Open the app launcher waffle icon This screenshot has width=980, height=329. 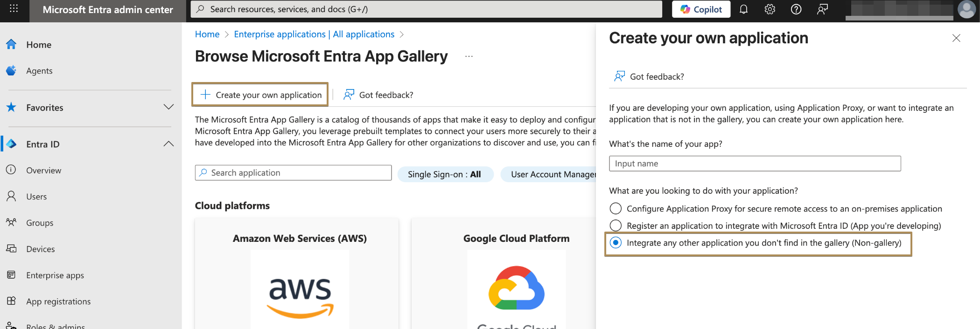[14, 9]
